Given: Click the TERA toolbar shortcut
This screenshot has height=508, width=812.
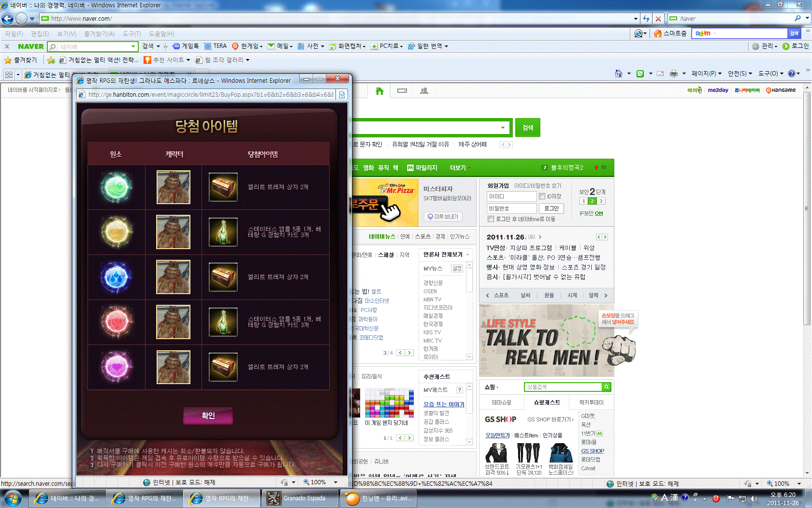Looking at the screenshot, I should click(215, 46).
